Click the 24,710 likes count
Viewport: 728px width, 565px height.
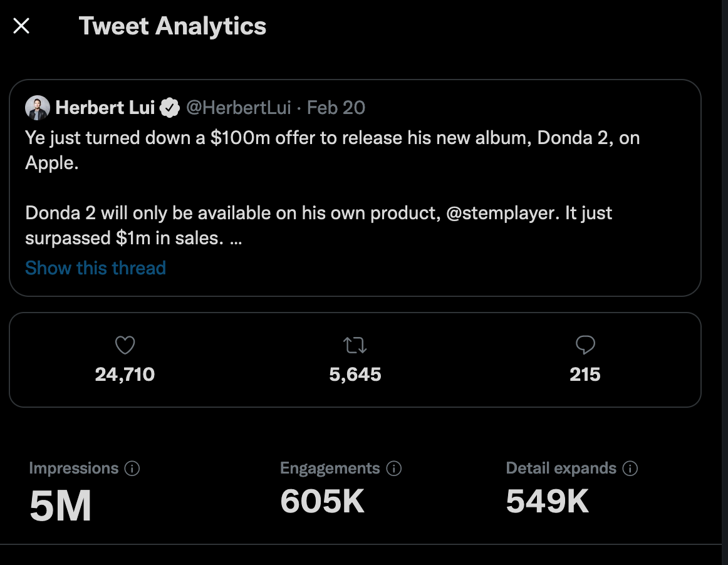click(125, 375)
